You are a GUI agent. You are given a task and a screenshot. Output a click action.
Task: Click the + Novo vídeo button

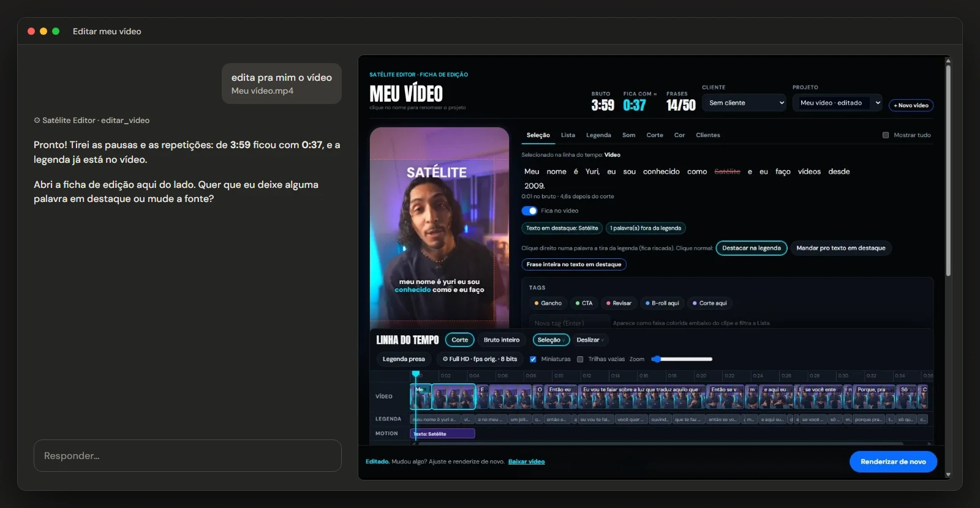(911, 105)
